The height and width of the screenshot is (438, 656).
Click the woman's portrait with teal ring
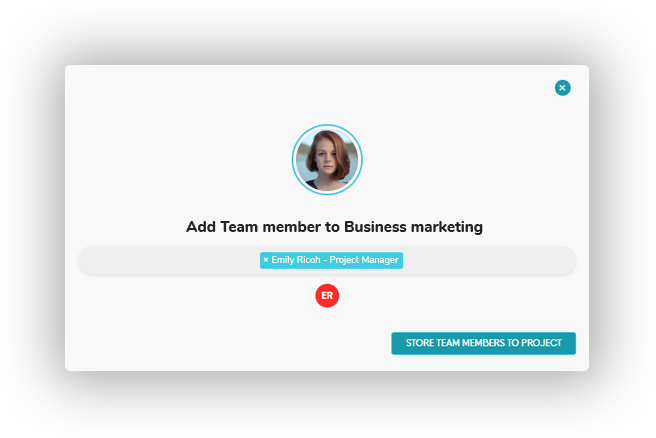[327, 160]
